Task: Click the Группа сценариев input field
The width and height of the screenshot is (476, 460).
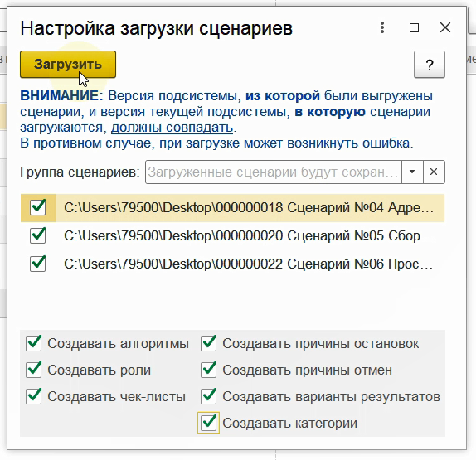Action: click(273, 172)
